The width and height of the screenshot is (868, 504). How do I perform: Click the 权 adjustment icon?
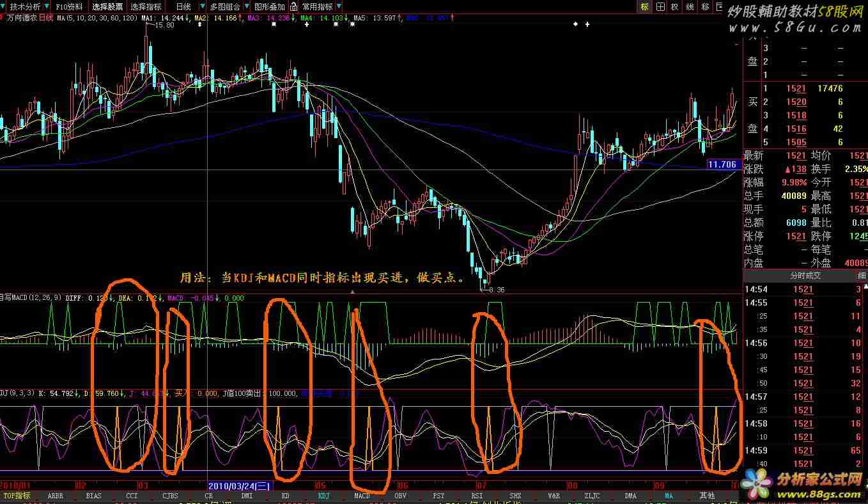tap(675, 6)
